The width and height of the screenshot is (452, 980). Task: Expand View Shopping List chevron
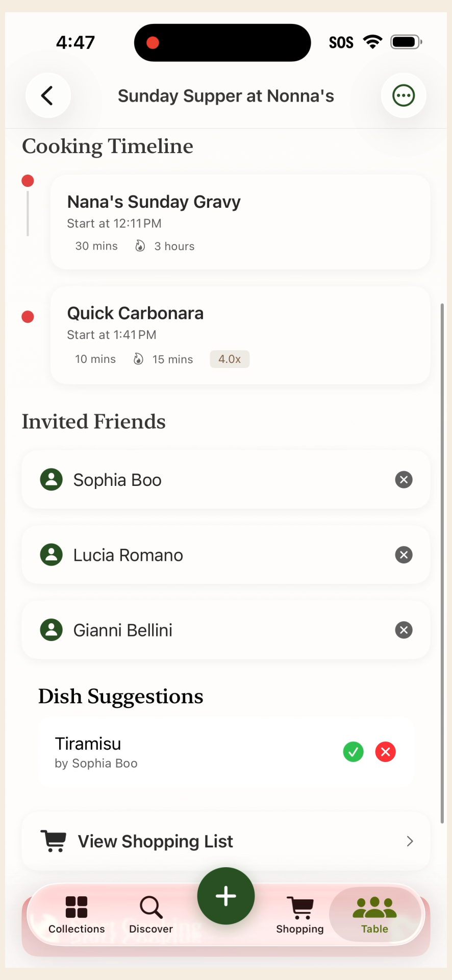[x=410, y=841]
